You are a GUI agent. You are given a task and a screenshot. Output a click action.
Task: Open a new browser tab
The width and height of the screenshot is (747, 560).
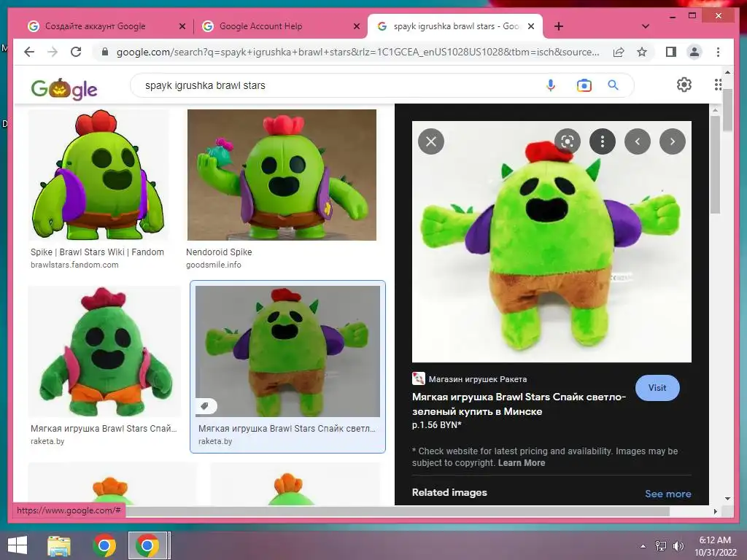coord(559,26)
